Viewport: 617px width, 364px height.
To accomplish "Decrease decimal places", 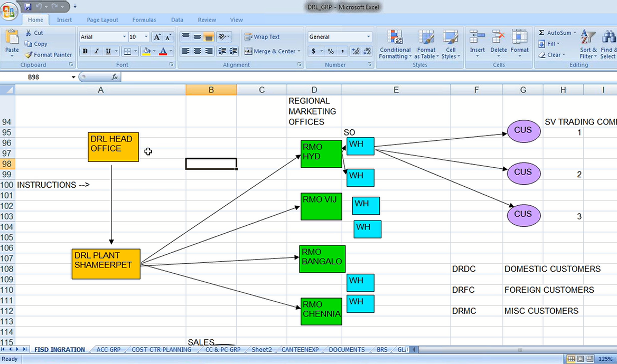I will (x=367, y=51).
